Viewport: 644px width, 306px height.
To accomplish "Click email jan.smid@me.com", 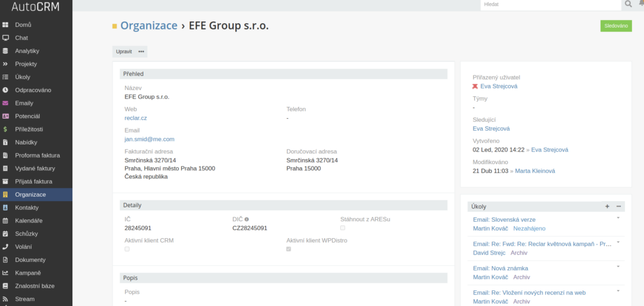I will click(150, 139).
